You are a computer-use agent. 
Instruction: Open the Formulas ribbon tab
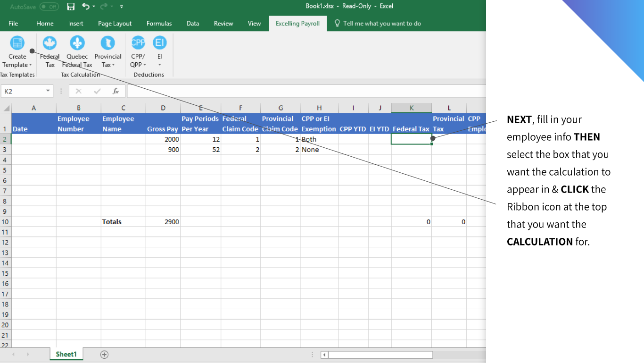(x=159, y=23)
